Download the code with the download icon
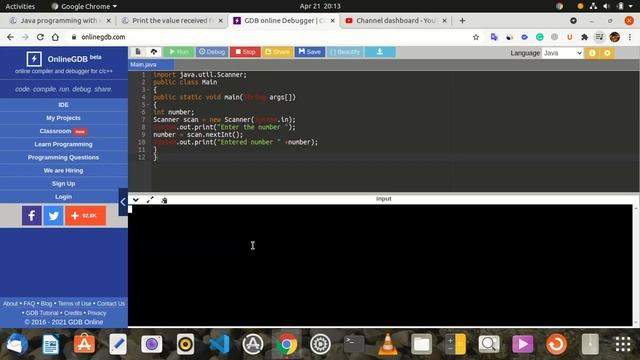The width and height of the screenshot is (640, 360). (x=380, y=52)
